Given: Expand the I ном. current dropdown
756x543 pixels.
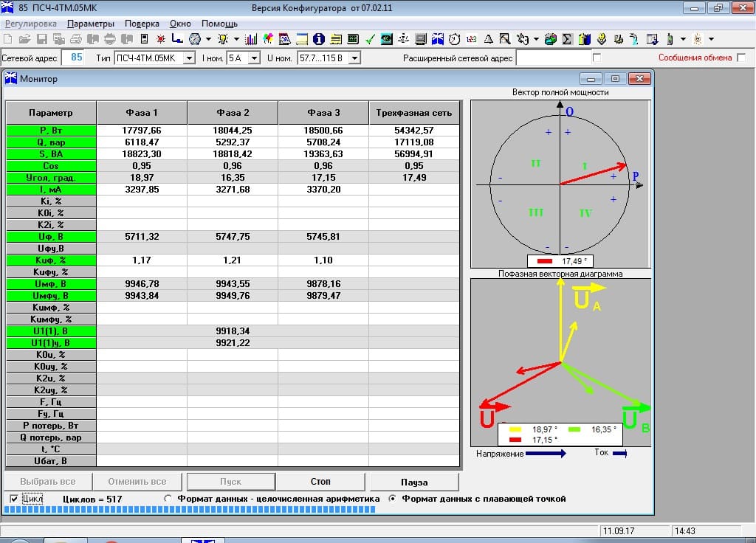Looking at the screenshot, I should pos(254,58).
